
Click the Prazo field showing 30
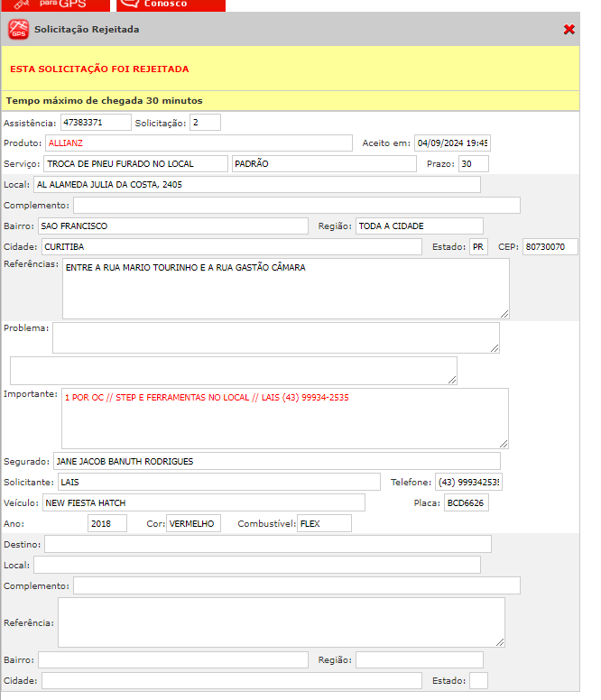point(473,164)
